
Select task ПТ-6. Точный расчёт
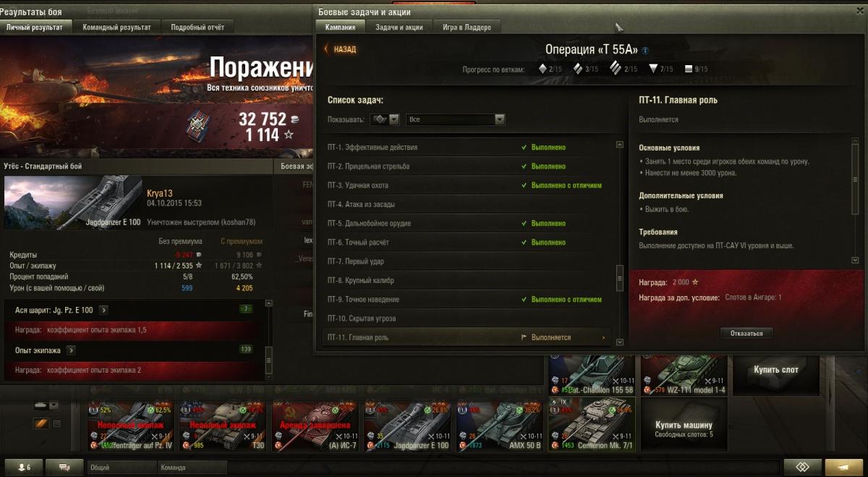point(467,242)
